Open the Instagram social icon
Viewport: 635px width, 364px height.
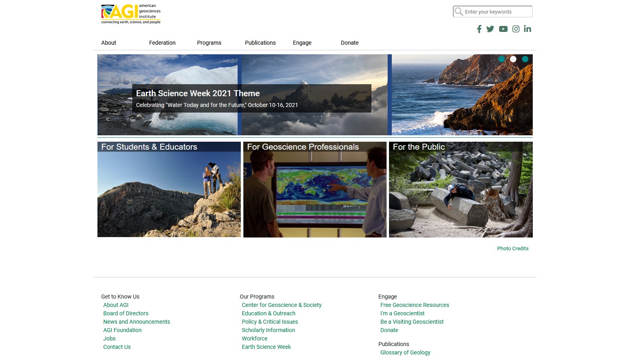[x=516, y=29]
